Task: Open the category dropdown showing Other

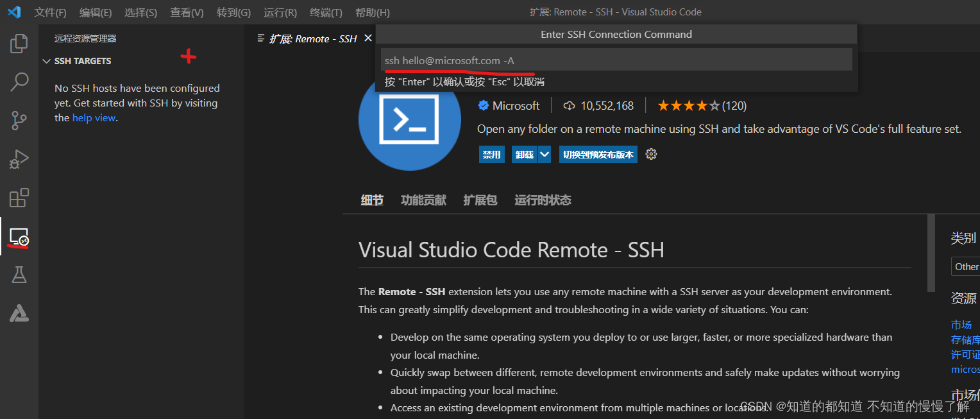Action: [965, 267]
